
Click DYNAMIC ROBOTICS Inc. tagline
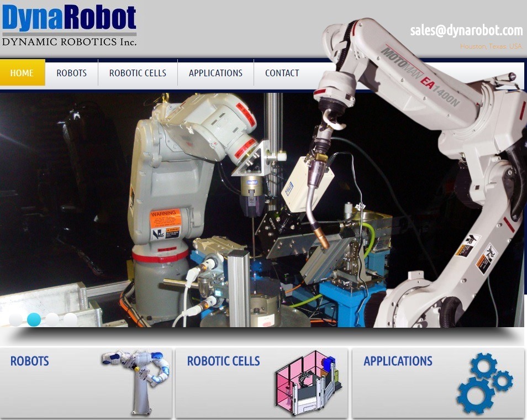69,42
